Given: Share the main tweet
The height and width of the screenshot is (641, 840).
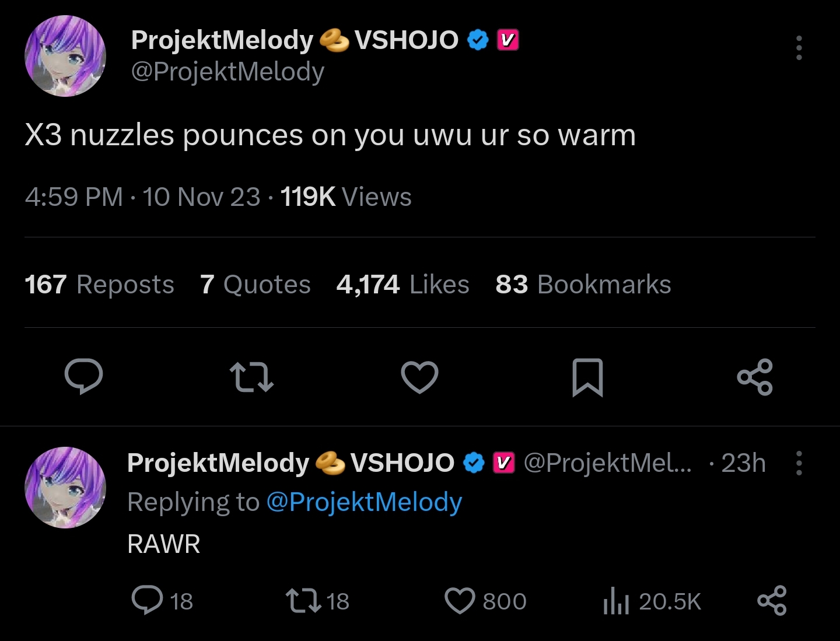Looking at the screenshot, I should (x=755, y=377).
